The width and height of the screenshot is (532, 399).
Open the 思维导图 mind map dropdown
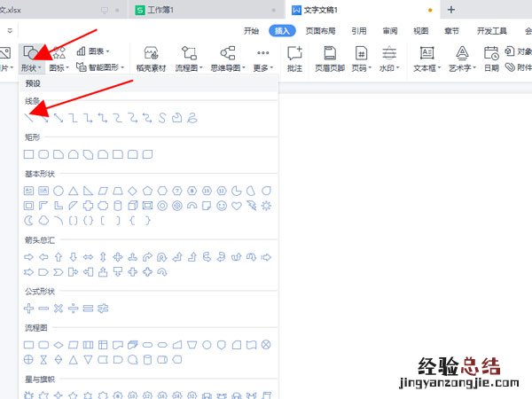pyautogui.click(x=228, y=59)
